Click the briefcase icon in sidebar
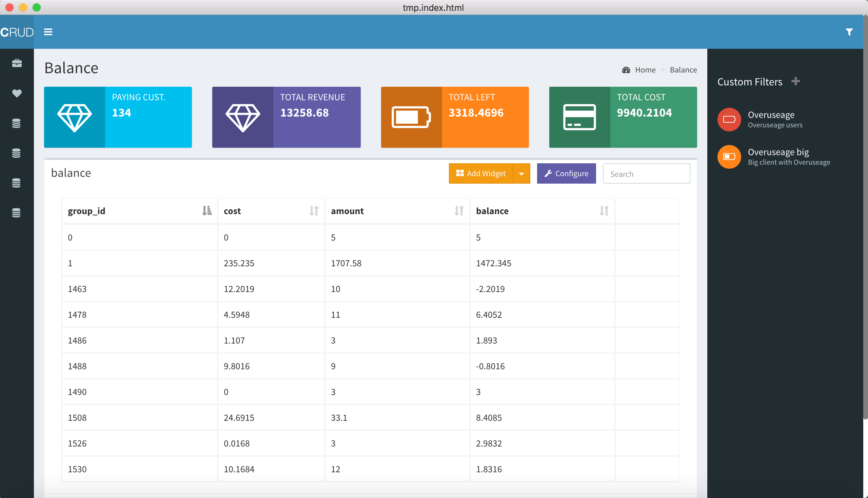This screenshot has height=498, width=868. coord(17,63)
